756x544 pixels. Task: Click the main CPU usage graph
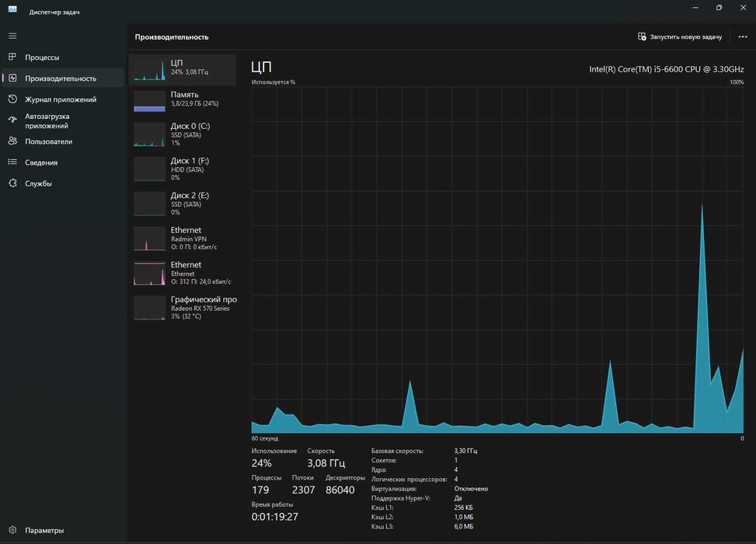pos(497,260)
